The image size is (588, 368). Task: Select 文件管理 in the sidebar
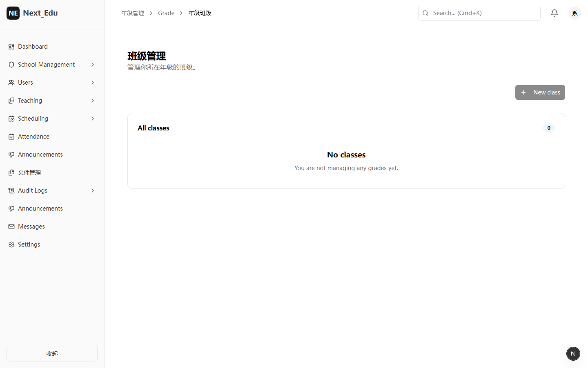pos(52,173)
